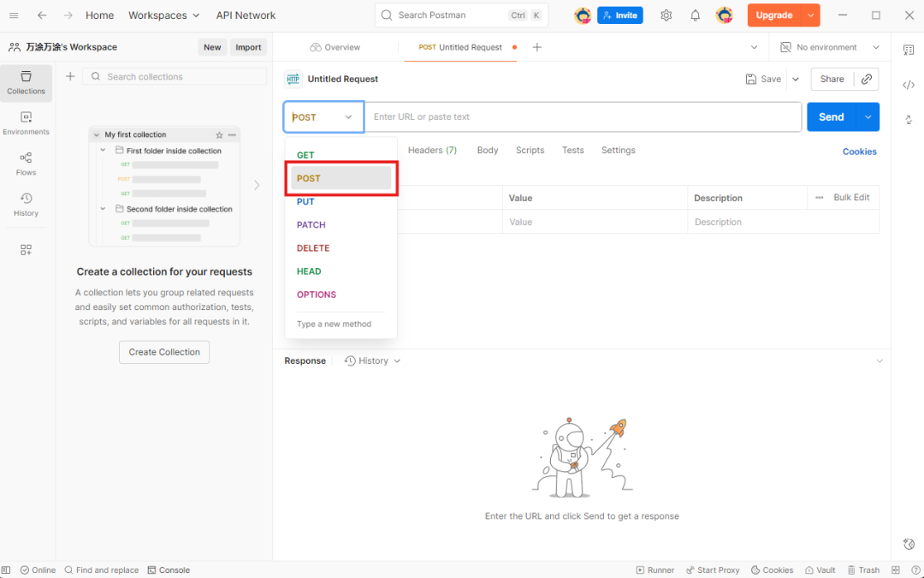Viewport: 924px width, 578px height.
Task: Open the Environments sidebar panel
Action: pyautogui.click(x=26, y=122)
